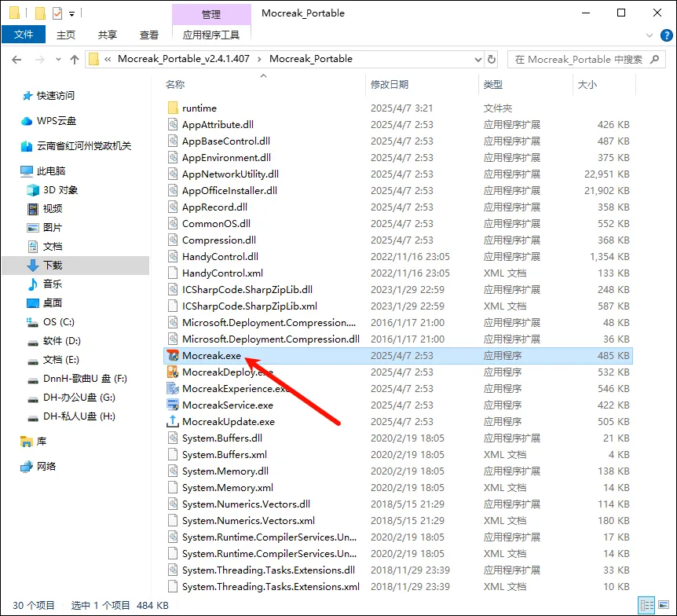Screen dimensions: 677x616
Task: Switch to the 主页 ribbon tab
Action: point(66,35)
